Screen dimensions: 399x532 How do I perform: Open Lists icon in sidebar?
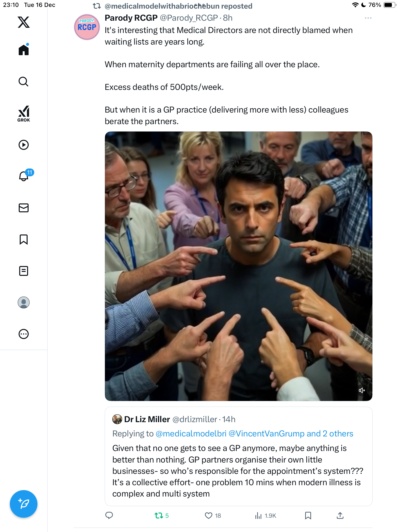pyautogui.click(x=24, y=271)
